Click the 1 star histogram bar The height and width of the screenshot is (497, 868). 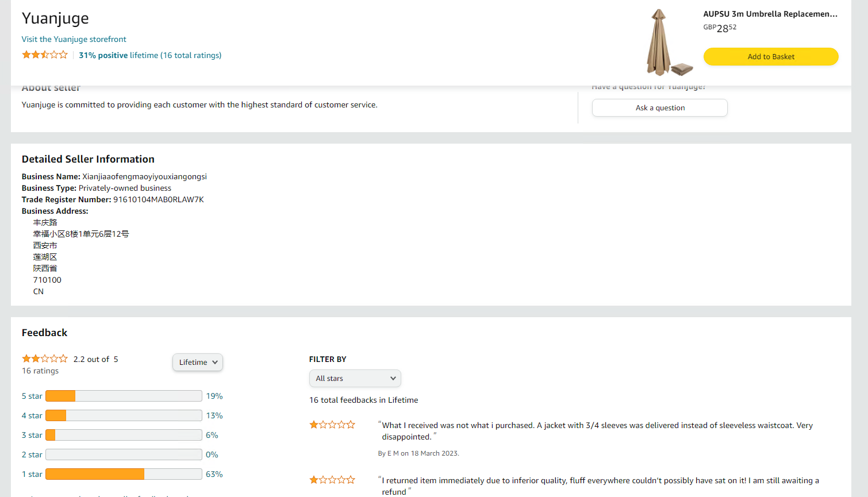(124, 474)
